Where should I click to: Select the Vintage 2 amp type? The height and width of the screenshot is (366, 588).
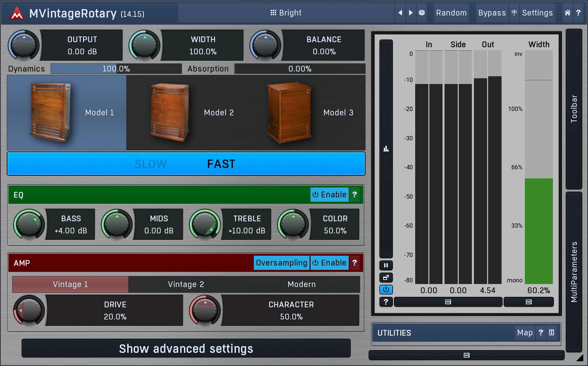coord(186,284)
